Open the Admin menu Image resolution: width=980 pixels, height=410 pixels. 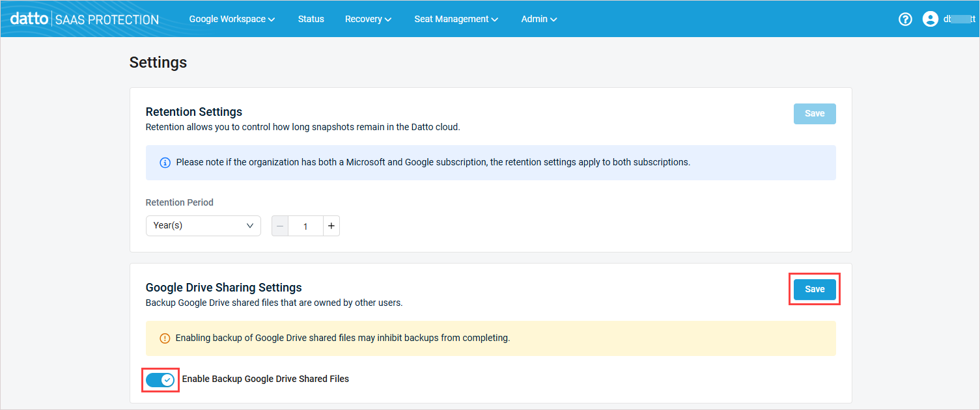click(539, 19)
